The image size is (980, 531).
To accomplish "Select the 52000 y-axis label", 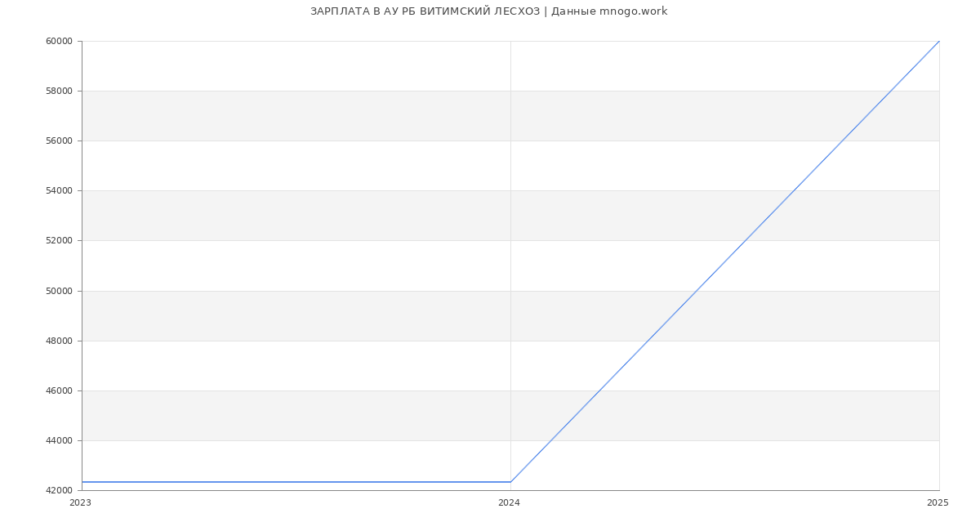I will (x=59, y=240).
